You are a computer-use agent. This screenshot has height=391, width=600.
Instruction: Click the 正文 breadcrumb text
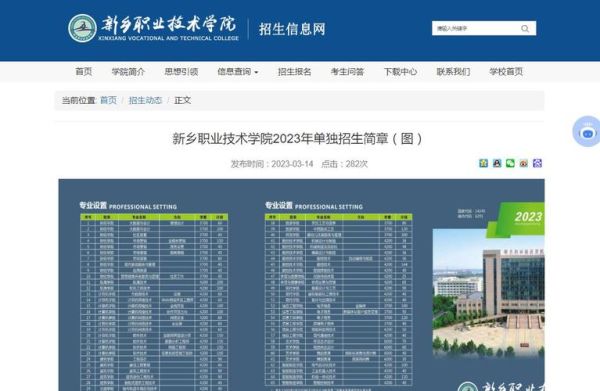183,100
